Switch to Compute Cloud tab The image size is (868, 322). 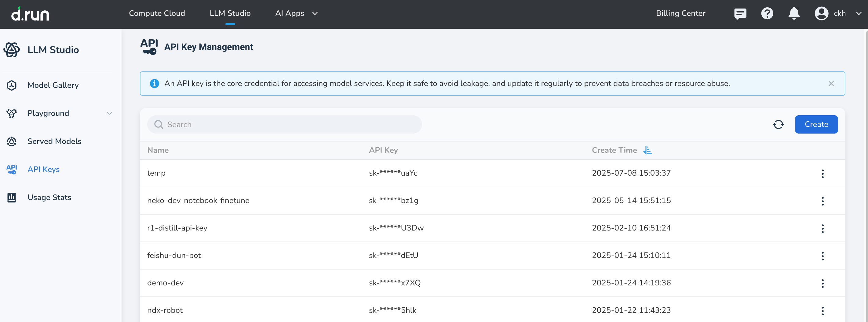click(x=157, y=13)
